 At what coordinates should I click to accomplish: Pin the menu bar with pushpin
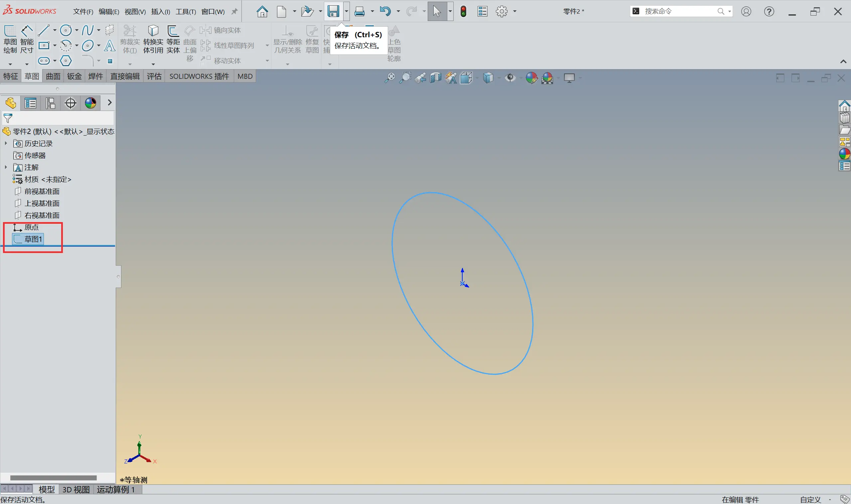234,12
